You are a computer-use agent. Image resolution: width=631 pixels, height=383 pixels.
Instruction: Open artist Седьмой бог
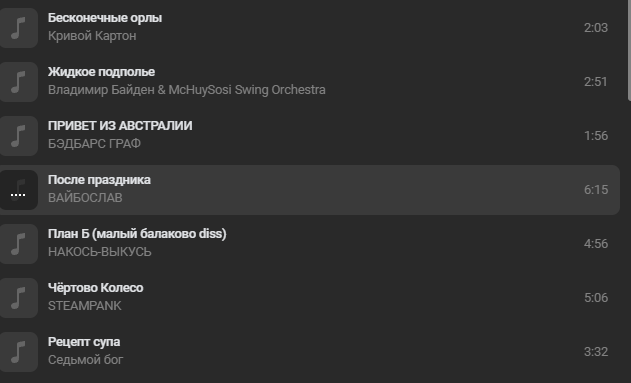(85, 360)
